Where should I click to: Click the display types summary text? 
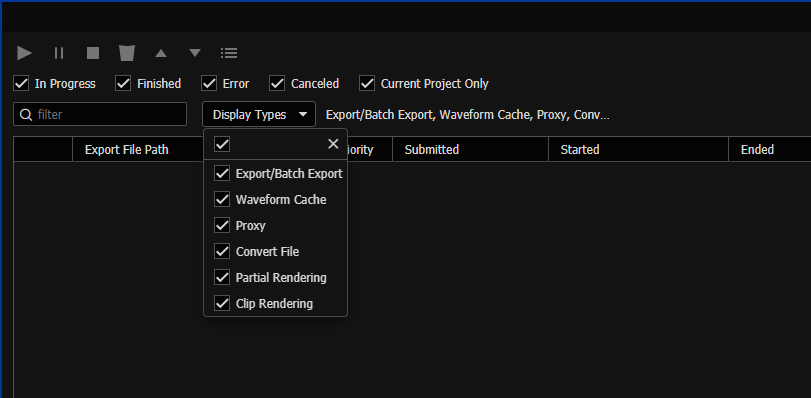[468, 115]
